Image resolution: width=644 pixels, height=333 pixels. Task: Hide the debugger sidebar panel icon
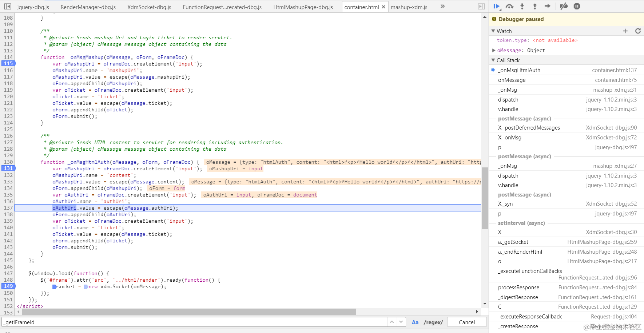pyautogui.click(x=481, y=7)
